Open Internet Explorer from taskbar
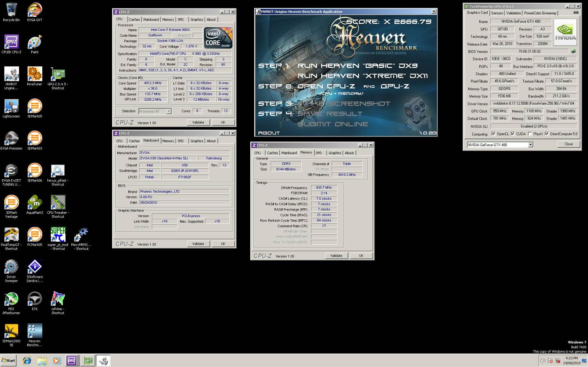 click(x=27, y=361)
